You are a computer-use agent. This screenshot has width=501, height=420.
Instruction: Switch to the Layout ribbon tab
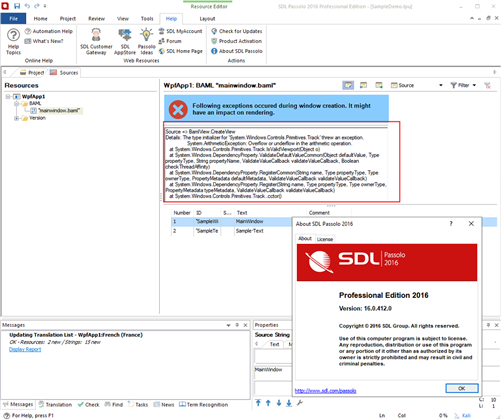pos(207,19)
